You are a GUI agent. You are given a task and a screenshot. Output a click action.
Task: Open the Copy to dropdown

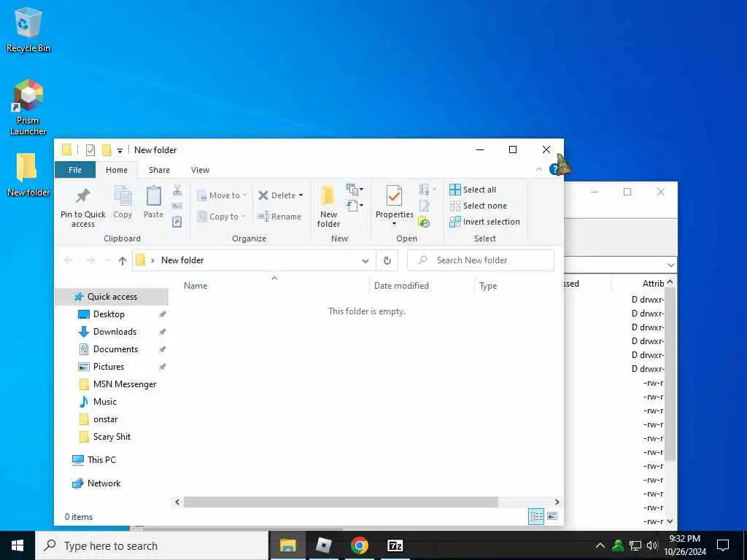[222, 217]
